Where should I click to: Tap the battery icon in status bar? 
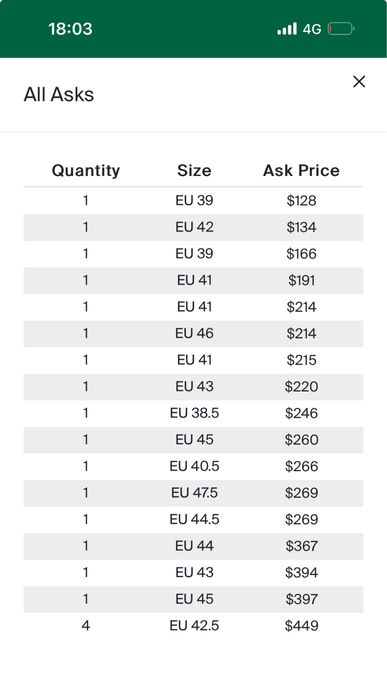(341, 29)
